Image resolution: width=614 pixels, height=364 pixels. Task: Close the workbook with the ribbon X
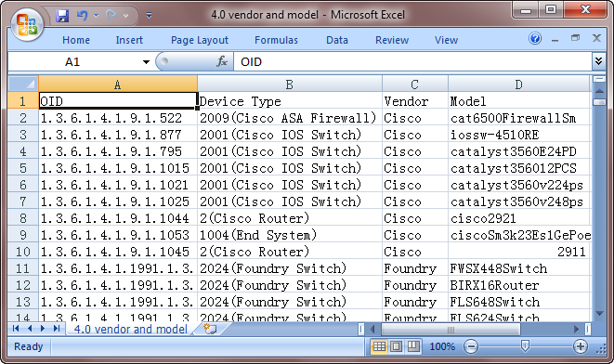coord(596,38)
